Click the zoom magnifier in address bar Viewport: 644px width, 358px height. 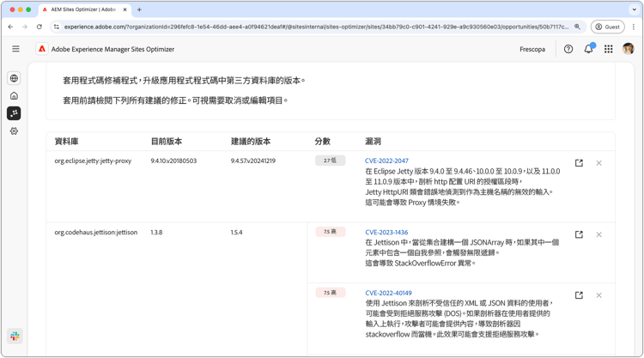point(577,27)
